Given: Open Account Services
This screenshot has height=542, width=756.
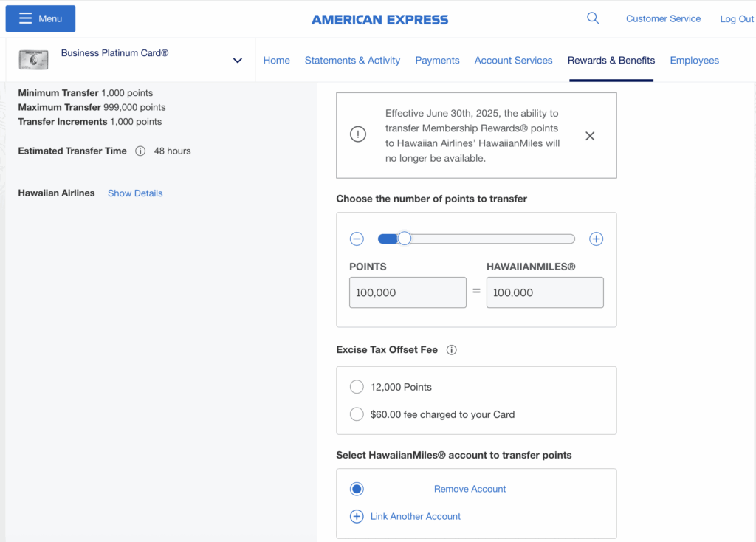Looking at the screenshot, I should coord(513,60).
